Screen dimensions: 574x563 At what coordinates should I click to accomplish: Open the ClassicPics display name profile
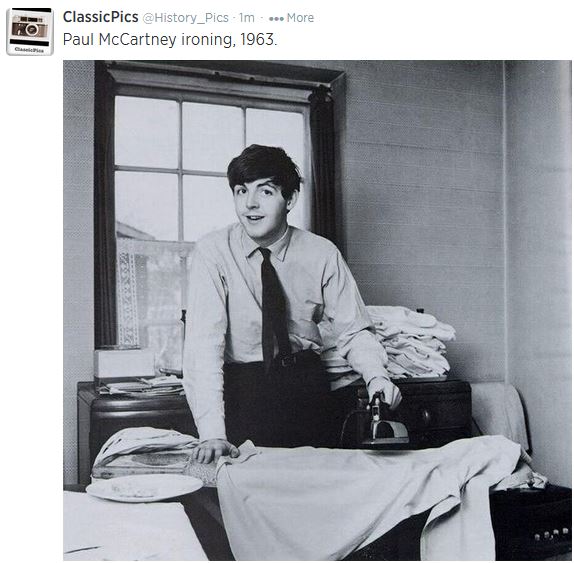pos(100,17)
